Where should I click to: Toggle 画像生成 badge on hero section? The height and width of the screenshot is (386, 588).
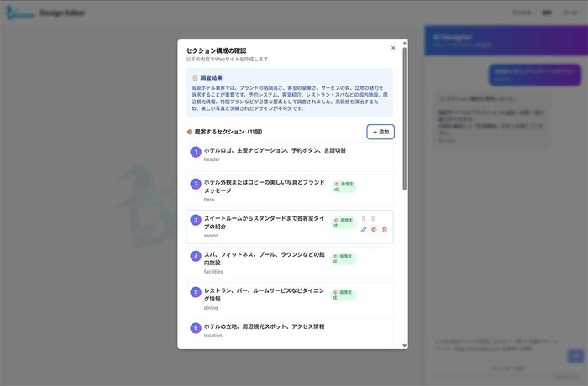pyautogui.click(x=344, y=186)
